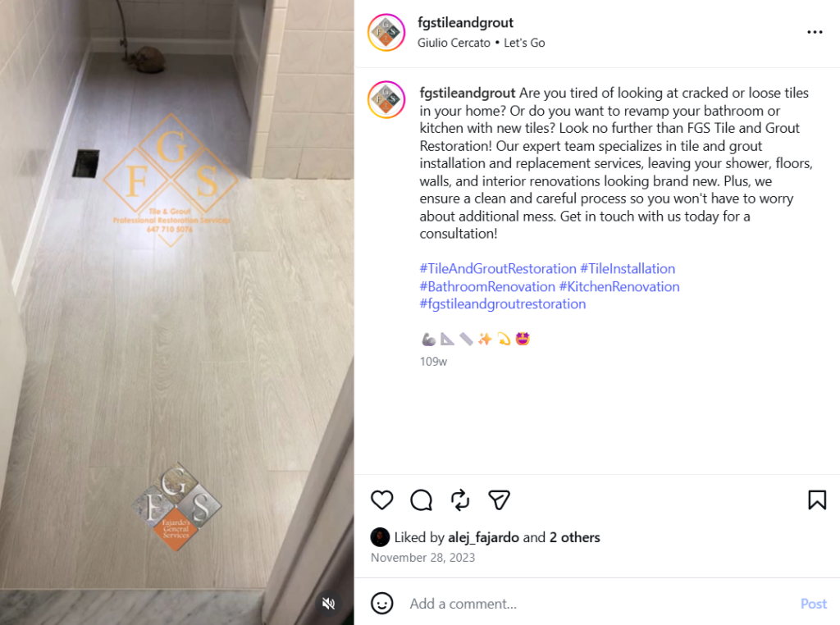Open comments via speech bubble icon
Image resolution: width=840 pixels, height=625 pixels.
click(421, 500)
